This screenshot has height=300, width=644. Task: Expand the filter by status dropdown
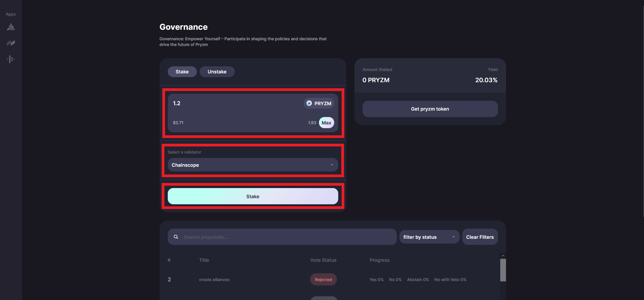click(429, 237)
